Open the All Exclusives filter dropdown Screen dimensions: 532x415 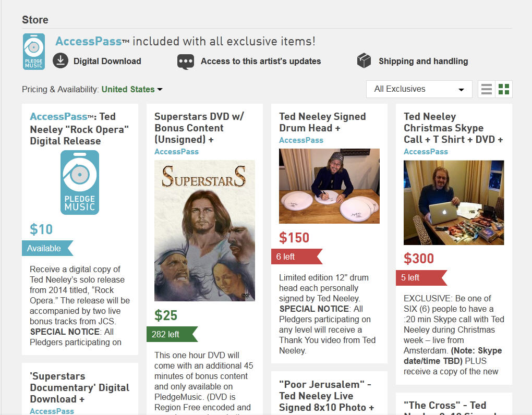pos(419,89)
